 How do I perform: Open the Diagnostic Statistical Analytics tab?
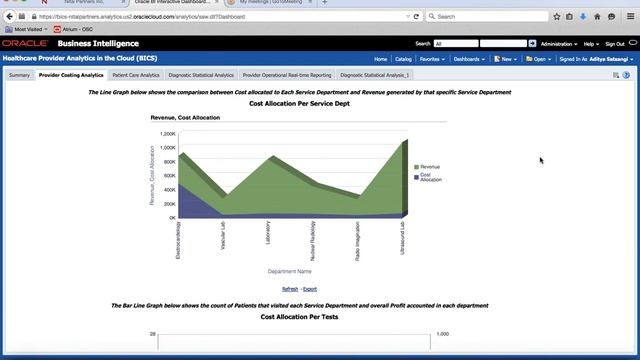[x=201, y=75]
